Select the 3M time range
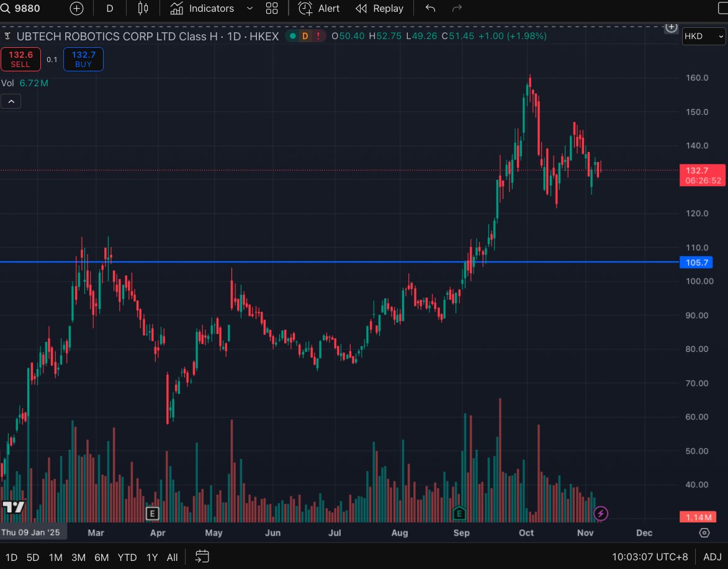Screen dimensions: 728x569 click(78, 557)
